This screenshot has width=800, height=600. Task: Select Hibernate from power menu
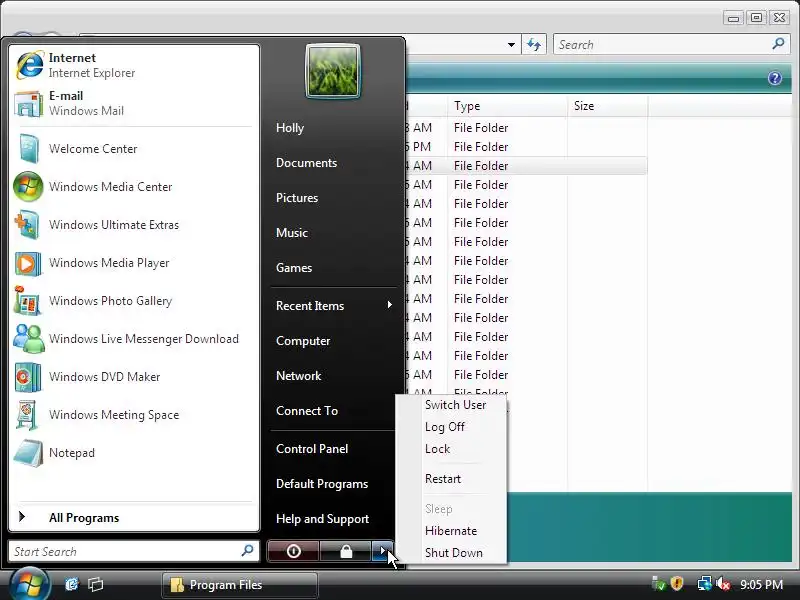coord(451,531)
